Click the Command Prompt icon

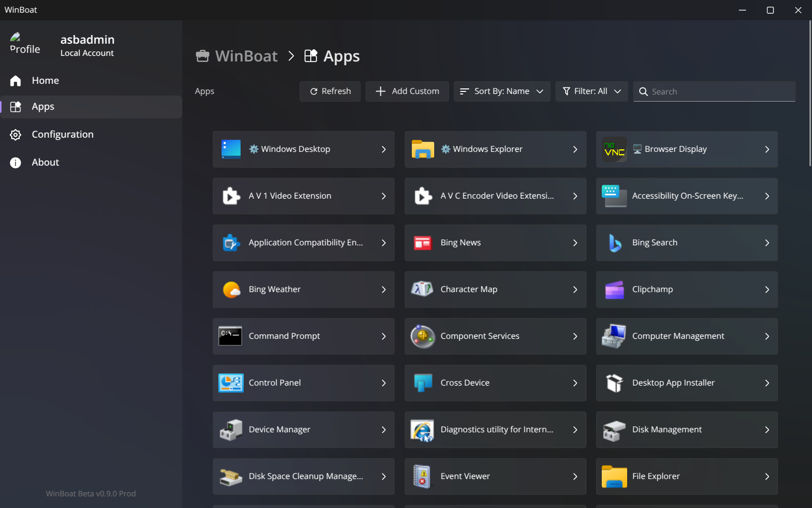click(230, 336)
